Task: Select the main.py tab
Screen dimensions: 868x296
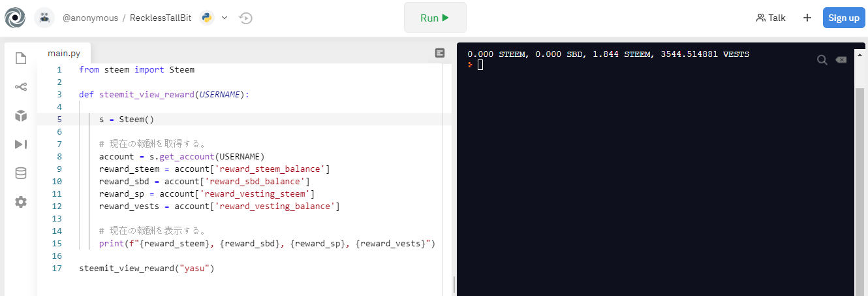Action: pos(63,53)
